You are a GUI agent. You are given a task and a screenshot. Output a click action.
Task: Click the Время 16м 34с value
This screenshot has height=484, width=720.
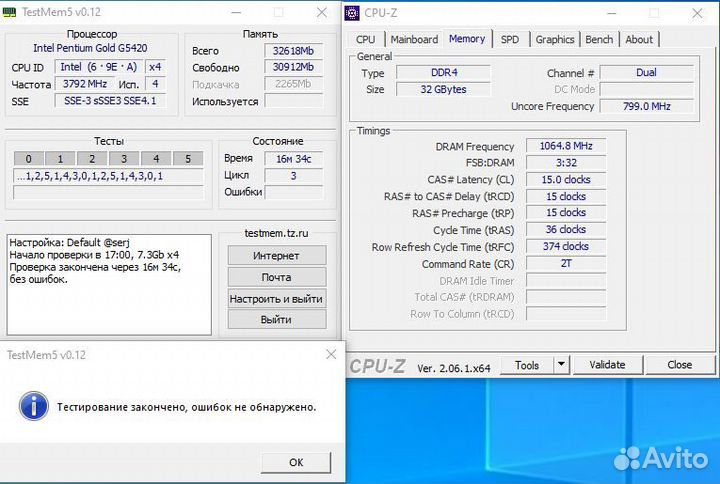tap(293, 159)
